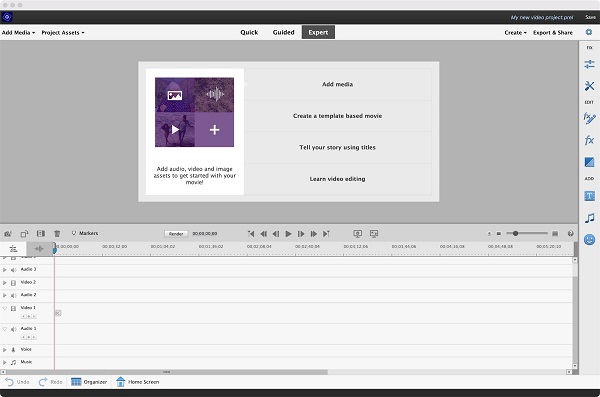Click the Save button
Screen dimensions: 600x397
590,17
